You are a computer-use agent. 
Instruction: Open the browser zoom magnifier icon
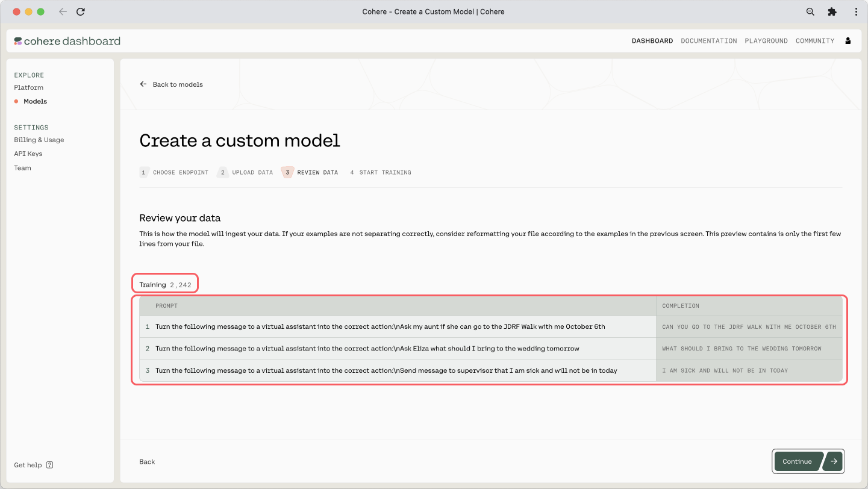coord(810,11)
